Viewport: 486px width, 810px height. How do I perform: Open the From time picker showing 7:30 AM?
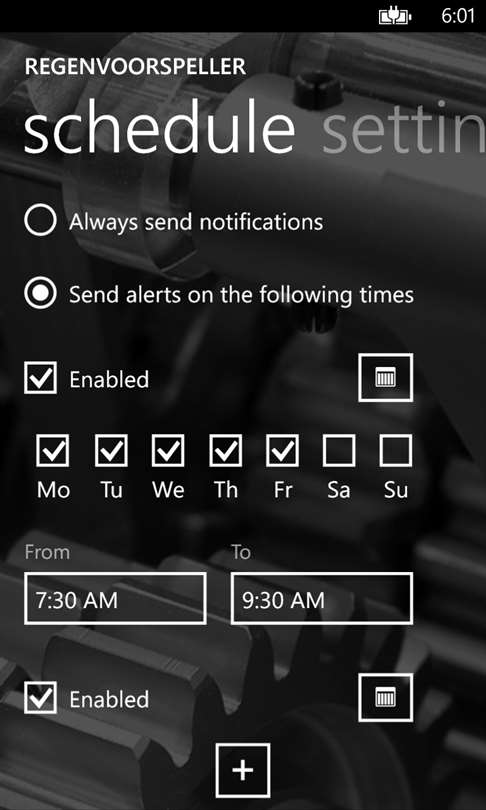(115, 598)
